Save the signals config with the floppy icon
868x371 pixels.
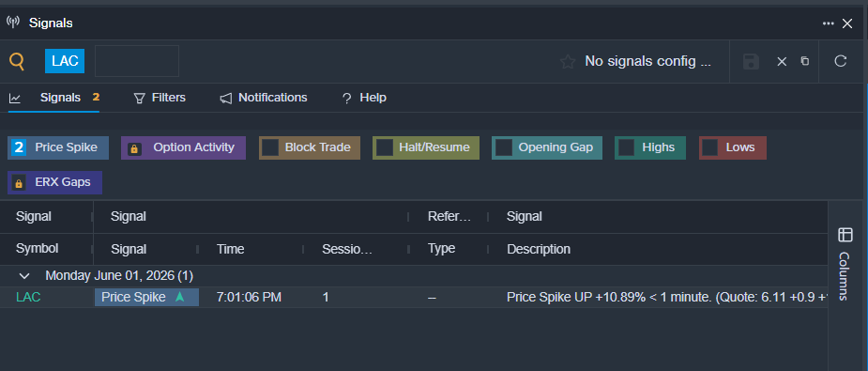(x=751, y=61)
